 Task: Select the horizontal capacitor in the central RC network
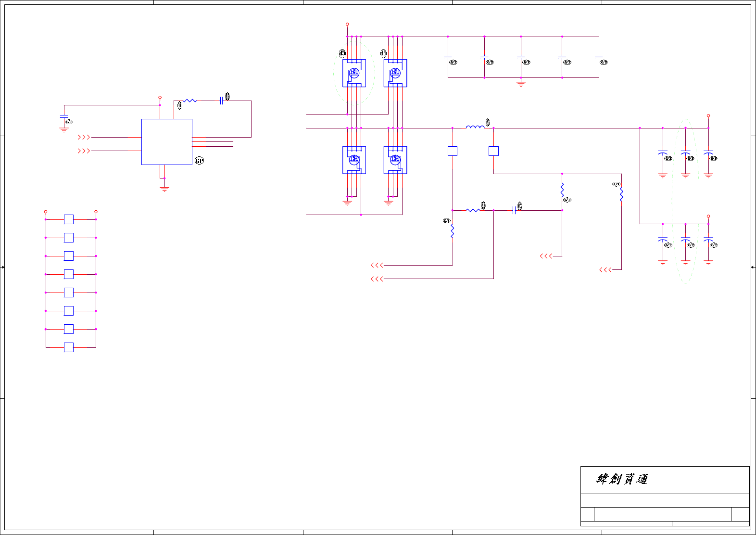pos(514,210)
